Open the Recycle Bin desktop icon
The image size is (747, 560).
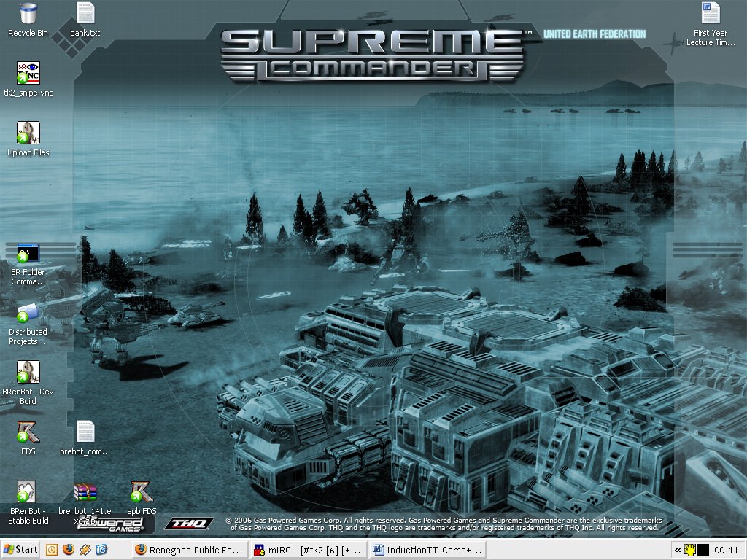pos(28,14)
